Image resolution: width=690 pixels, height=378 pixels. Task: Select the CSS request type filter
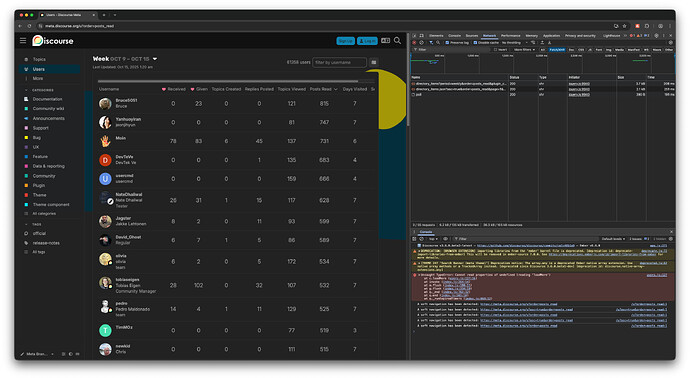point(581,50)
